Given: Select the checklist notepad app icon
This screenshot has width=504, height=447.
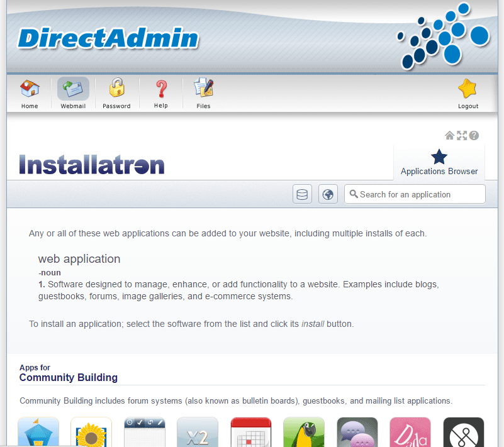Looking at the screenshot, I should 144,432.
